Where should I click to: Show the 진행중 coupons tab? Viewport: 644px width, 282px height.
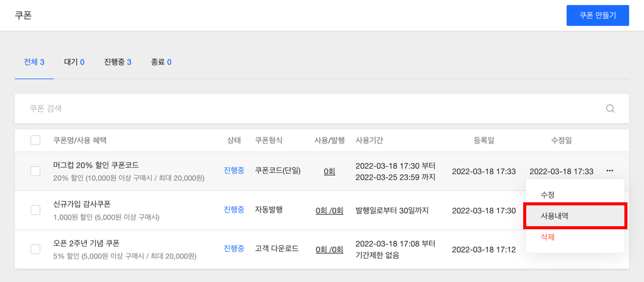tap(118, 62)
